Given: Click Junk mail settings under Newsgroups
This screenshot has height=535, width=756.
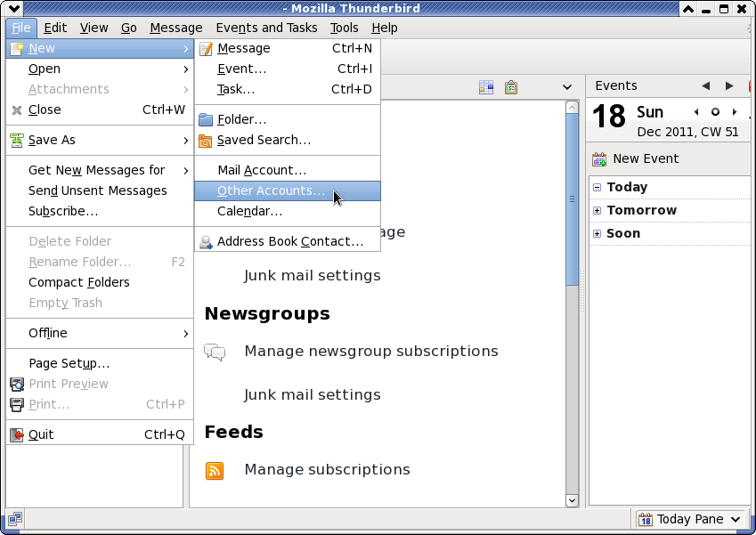Looking at the screenshot, I should point(313,395).
